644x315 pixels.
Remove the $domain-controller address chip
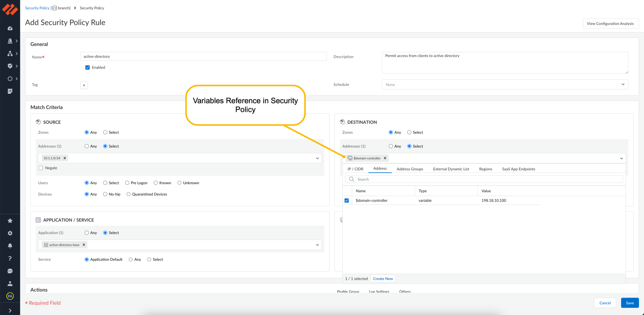pos(385,158)
